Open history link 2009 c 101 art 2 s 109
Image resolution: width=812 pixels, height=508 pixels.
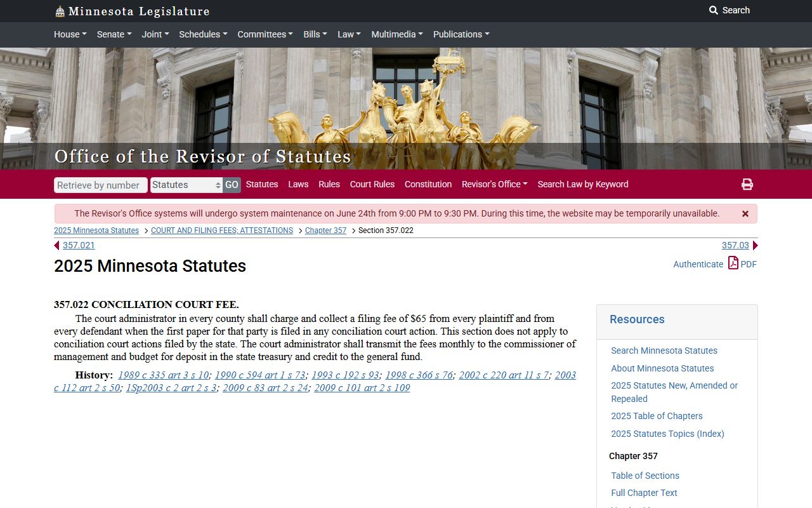pyautogui.click(x=362, y=388)
